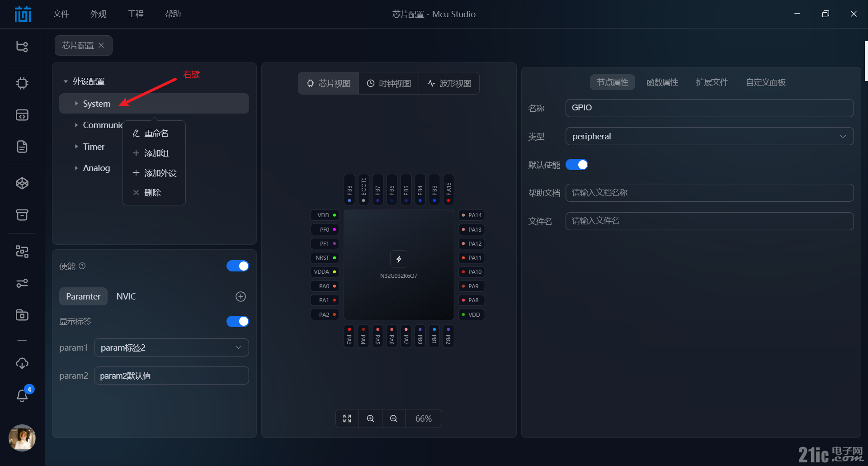Expand the System tree node

click(76, 104)
